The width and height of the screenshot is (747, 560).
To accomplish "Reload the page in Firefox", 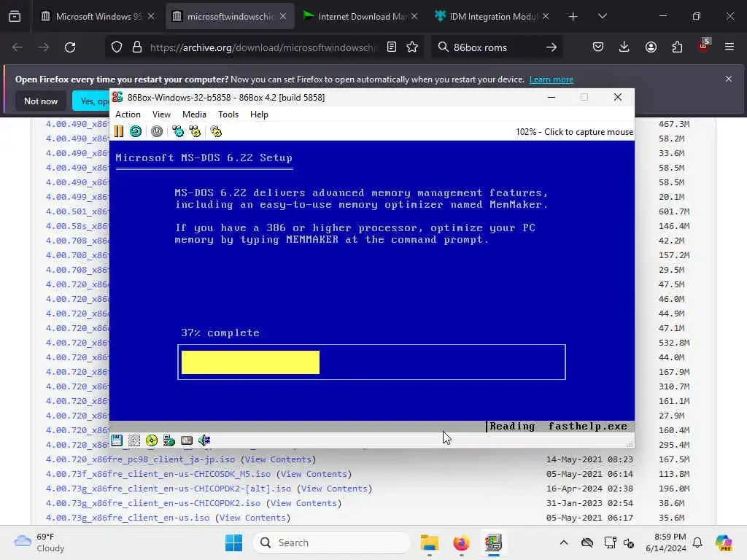I will point(70,47).
